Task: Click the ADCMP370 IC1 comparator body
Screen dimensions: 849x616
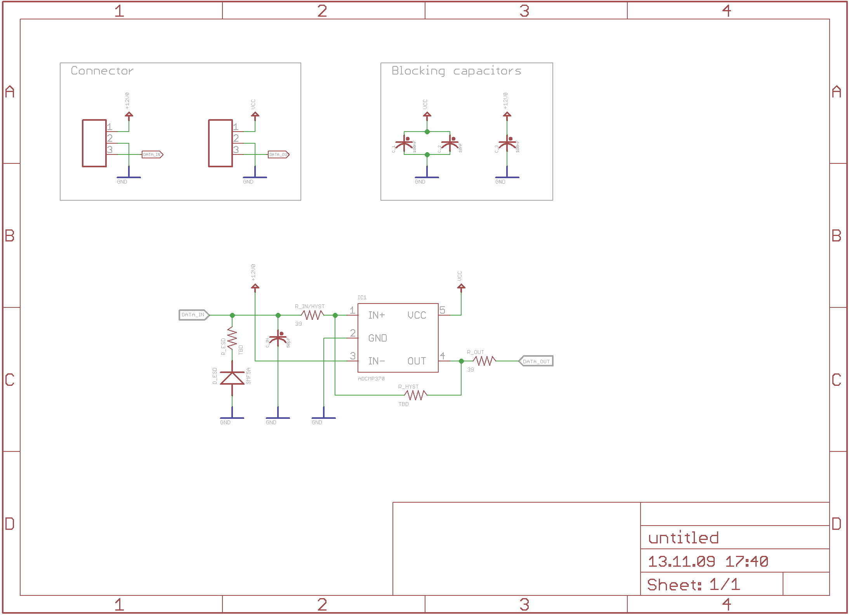Action: 398,338
